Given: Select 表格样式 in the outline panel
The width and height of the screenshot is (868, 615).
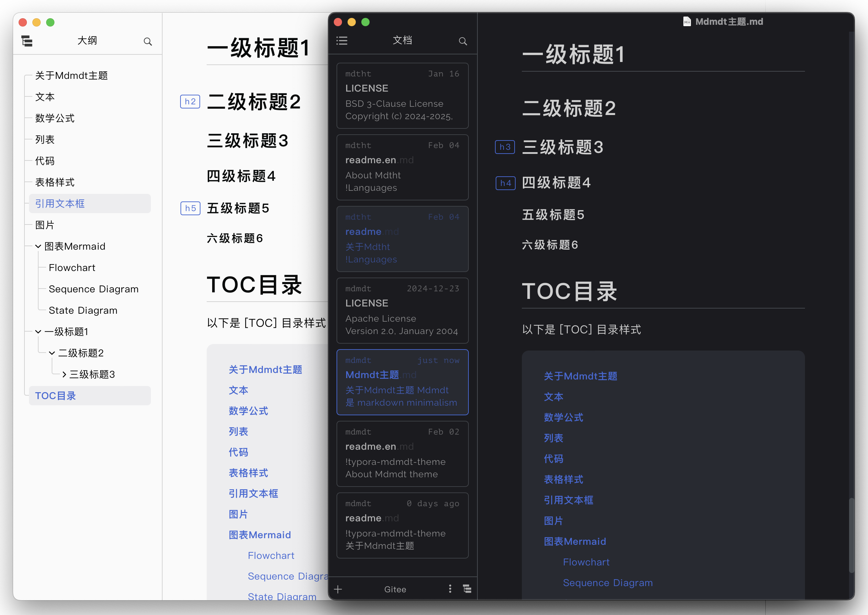Looking at the screenshot, I should pos(54,182).
